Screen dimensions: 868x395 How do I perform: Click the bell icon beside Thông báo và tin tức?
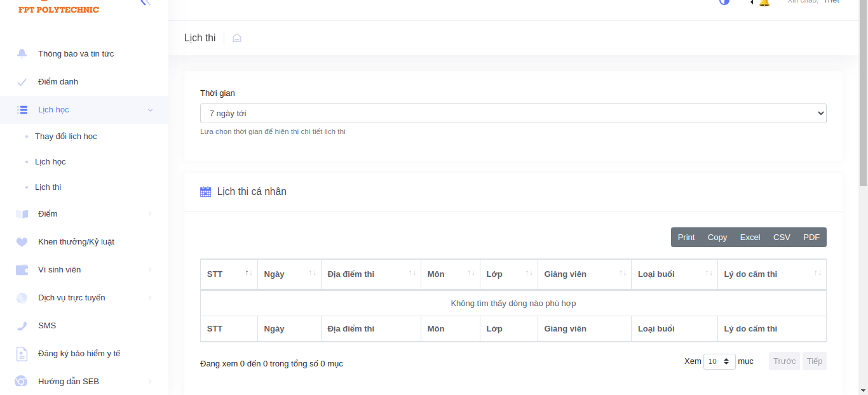point(22,53)
